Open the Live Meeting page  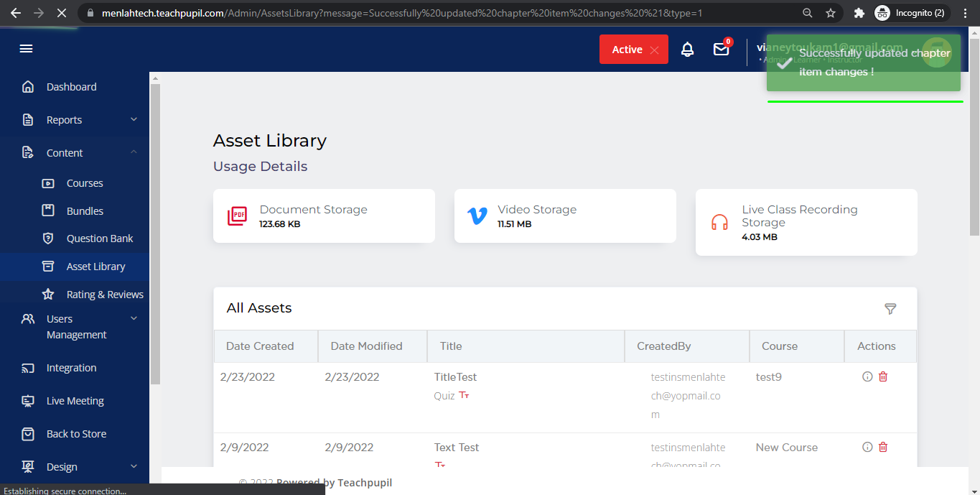click(x=75, y=401)
